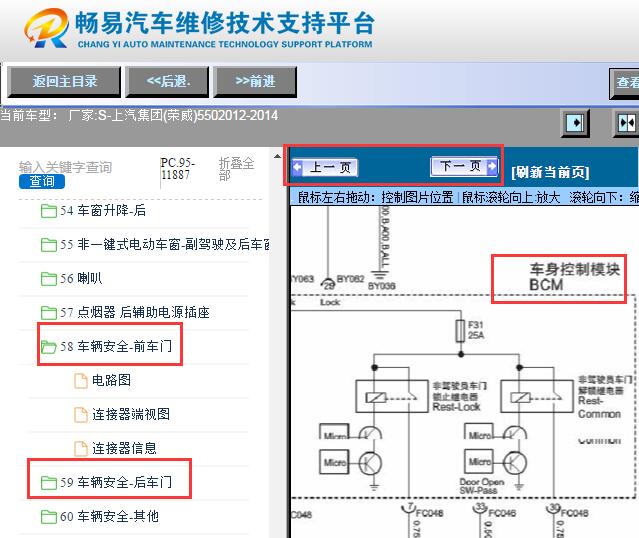This screenshot has width=639, height=538.
Task: Click the single-arrow panel collapse icon
Action: (575, 122)
